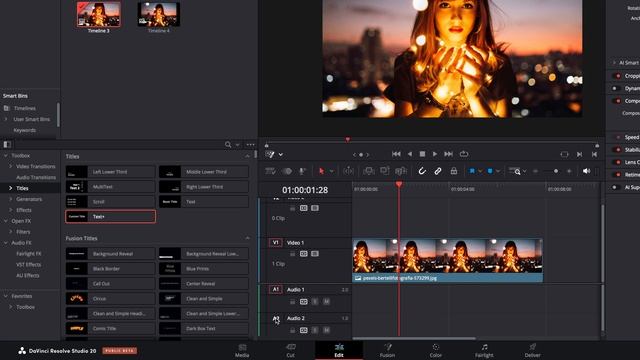The width and height of the screenshot is (640, 360).
Task: Jump to first frame transport button
Action: [396, 154]
